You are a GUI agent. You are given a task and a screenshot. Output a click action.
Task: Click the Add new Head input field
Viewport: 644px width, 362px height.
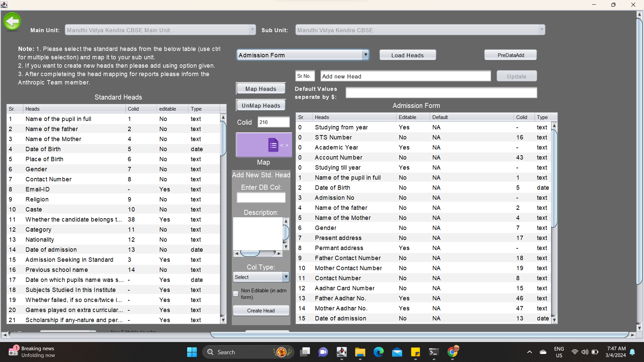[405, 76]
